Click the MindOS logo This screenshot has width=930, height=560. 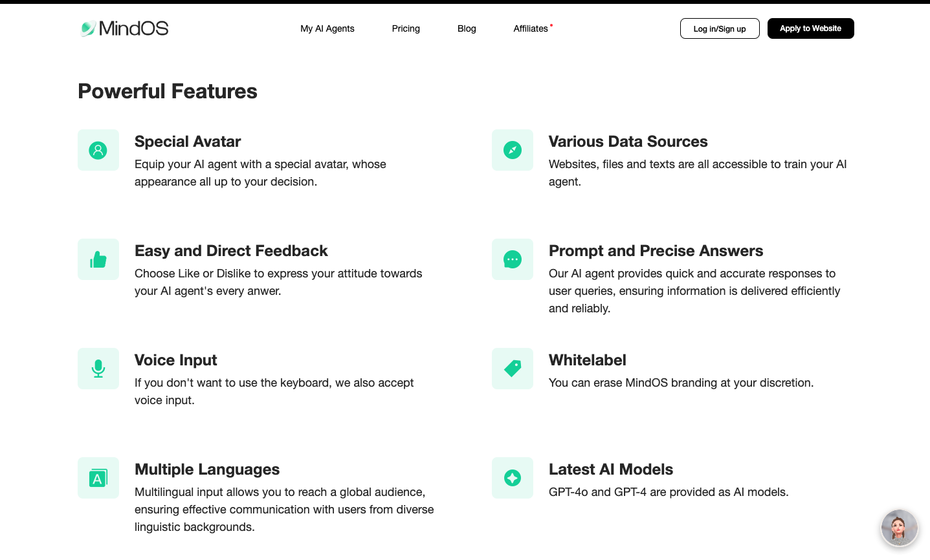tap(124, 28)
